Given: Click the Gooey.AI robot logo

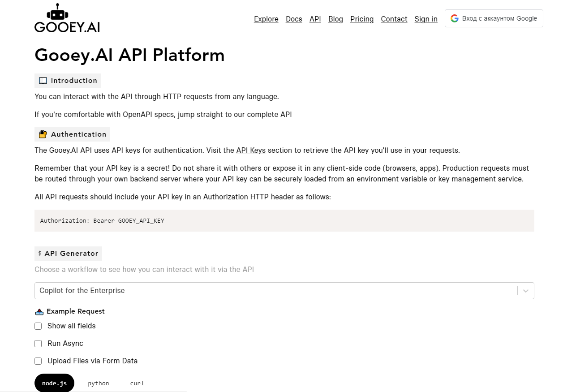Looking at the screenshot, I should click(x=67, y=18).
